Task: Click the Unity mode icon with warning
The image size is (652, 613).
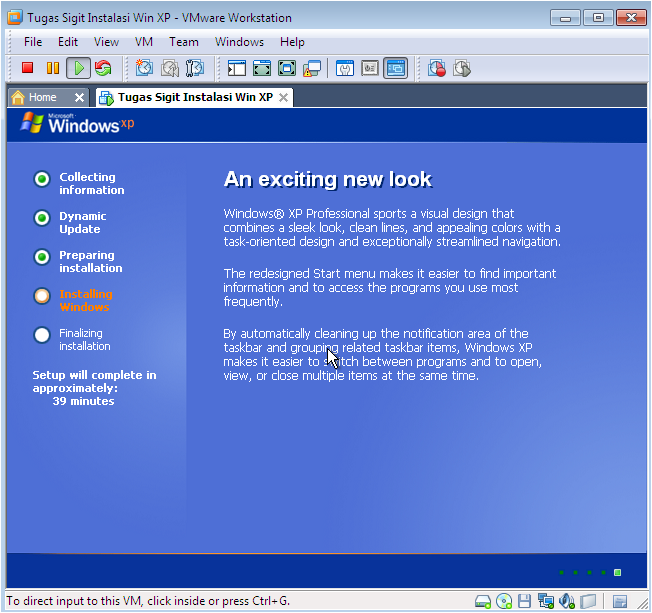Action: 312,69
